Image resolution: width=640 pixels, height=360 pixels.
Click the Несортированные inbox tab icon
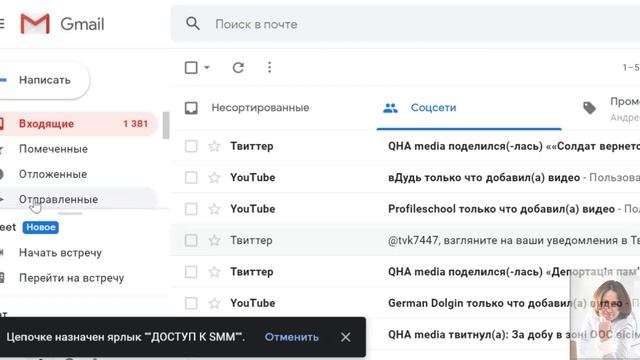[x=191, y=108]
